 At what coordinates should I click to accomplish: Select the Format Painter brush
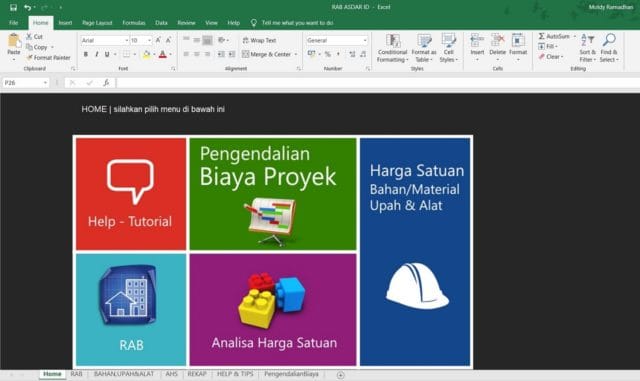coord(29,58)
